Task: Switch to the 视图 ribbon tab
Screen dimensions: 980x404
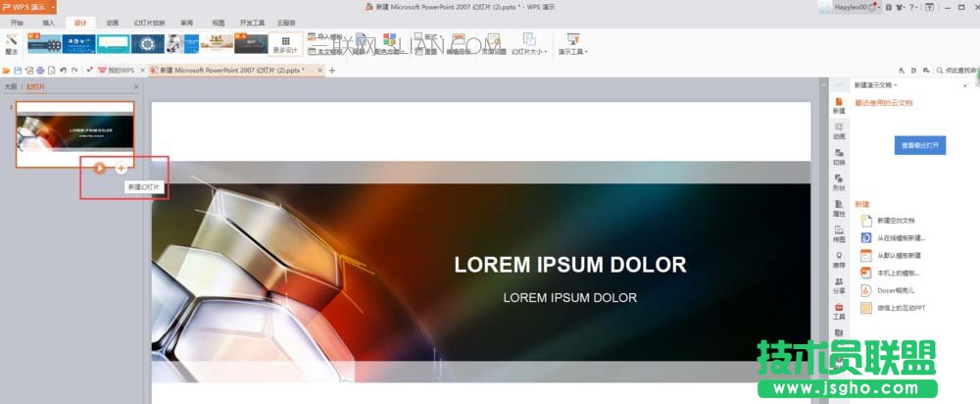Action: 219,23
